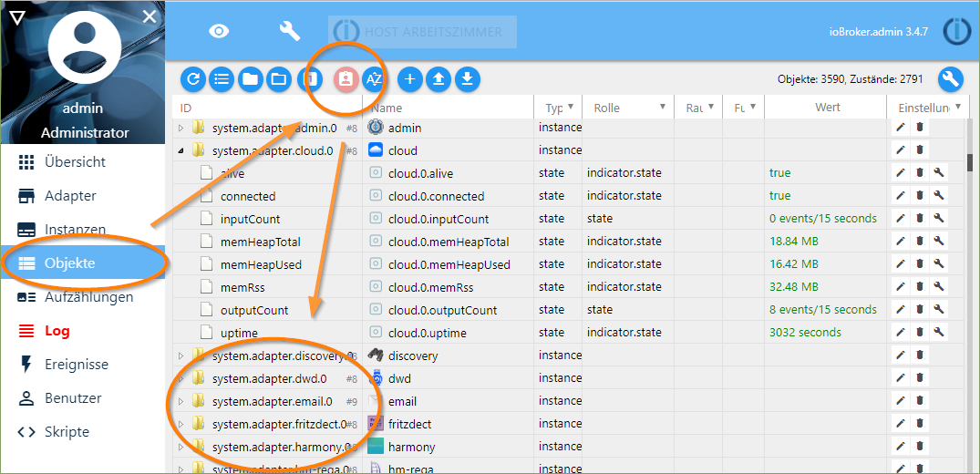Expand the system.adapter.admin.0 folder
Image resolution: width=980 pixels, height=474 pixels.
click(x=181, y=129)
